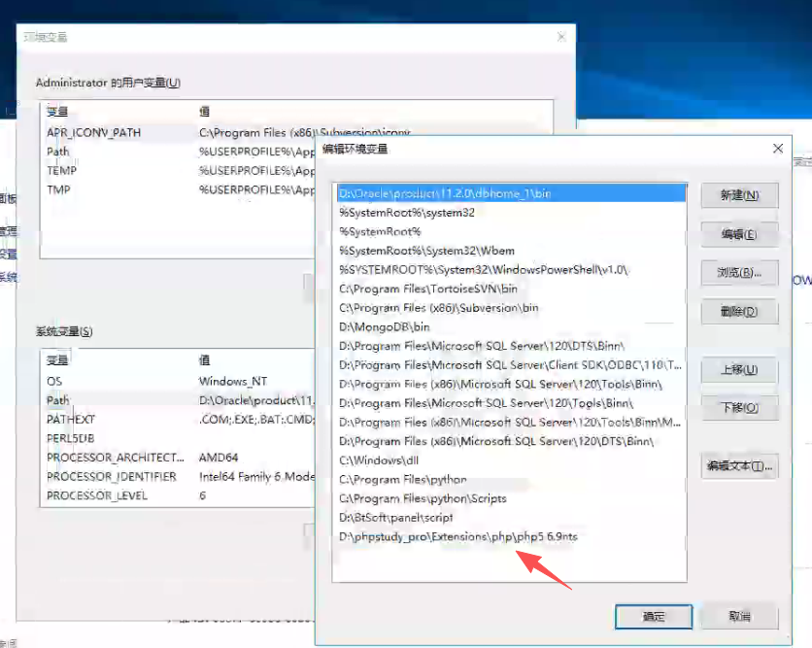
Task: Select APR_ICONV_PATH user variable row
Action: point(93,133)
